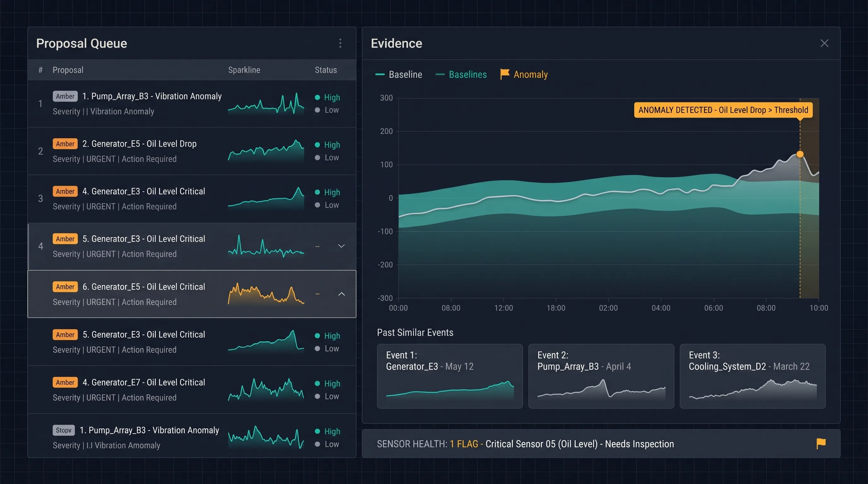Click the -200 y-axis label
The image size is (868, 484).
click(x=385, y=265)
